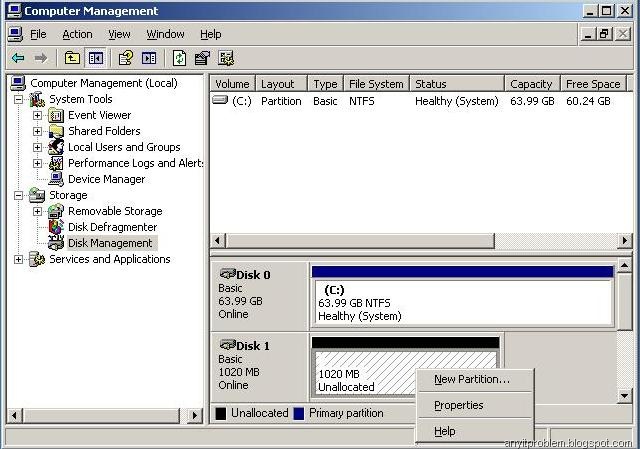Click the MMC console icon in menu bar
Viewport: 640px width, 449px height.
pyautogui.click(x=16, y=34)
